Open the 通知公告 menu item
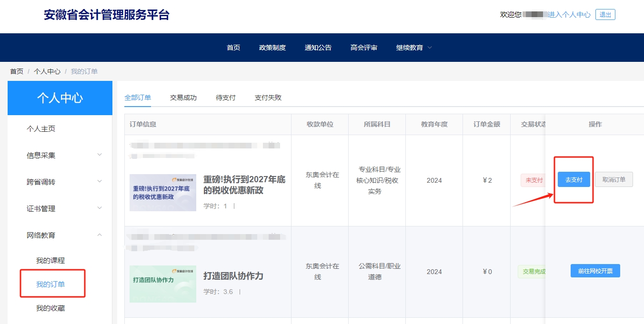The image size is (644, 324). pos(318,47)
